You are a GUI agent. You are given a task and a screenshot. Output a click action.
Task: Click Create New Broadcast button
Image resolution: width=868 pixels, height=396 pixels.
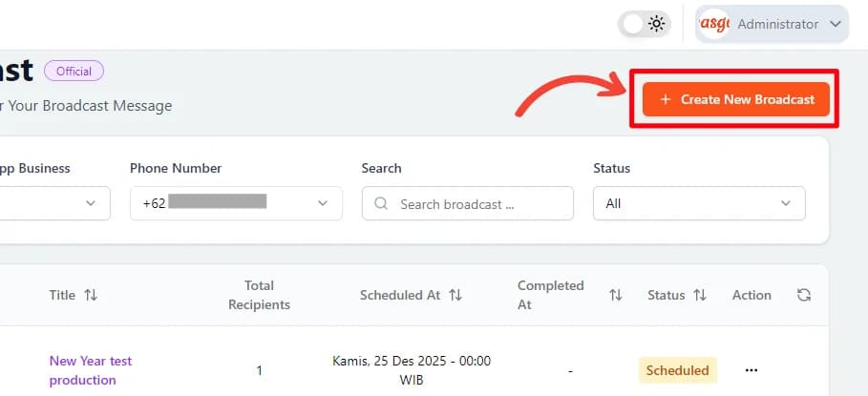click(735, 99)
